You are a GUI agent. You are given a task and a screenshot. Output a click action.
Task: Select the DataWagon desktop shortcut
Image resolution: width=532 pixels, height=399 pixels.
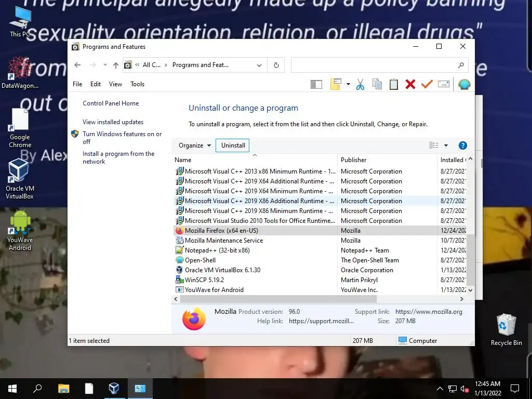[20, 73]
